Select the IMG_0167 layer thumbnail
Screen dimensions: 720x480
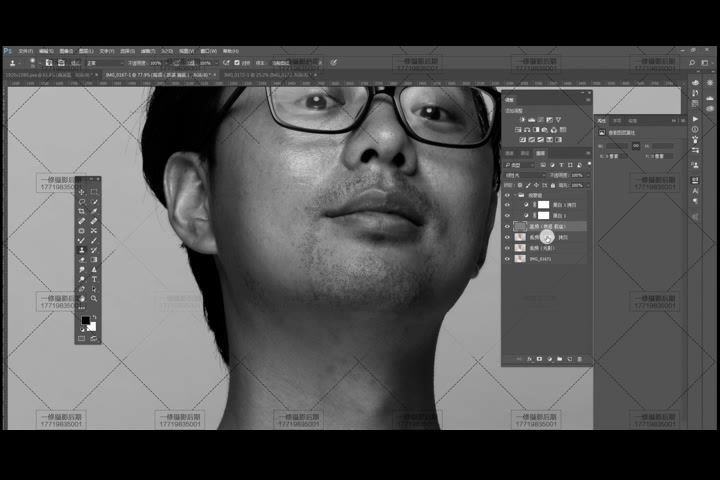520,259
